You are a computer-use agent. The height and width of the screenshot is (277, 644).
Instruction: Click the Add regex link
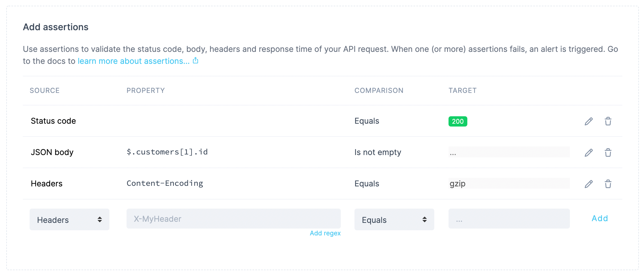point(325,233)
